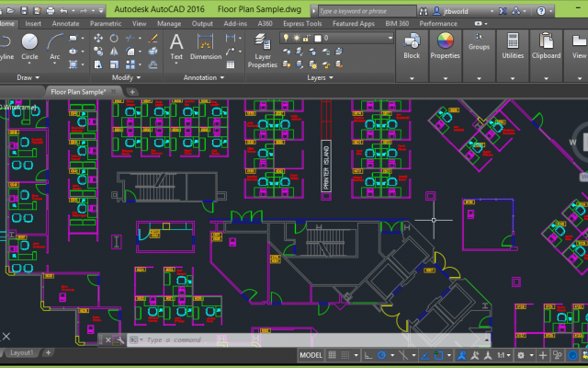
Task: Click the Move tool in Modify panel
Action: tap(98, 39)
